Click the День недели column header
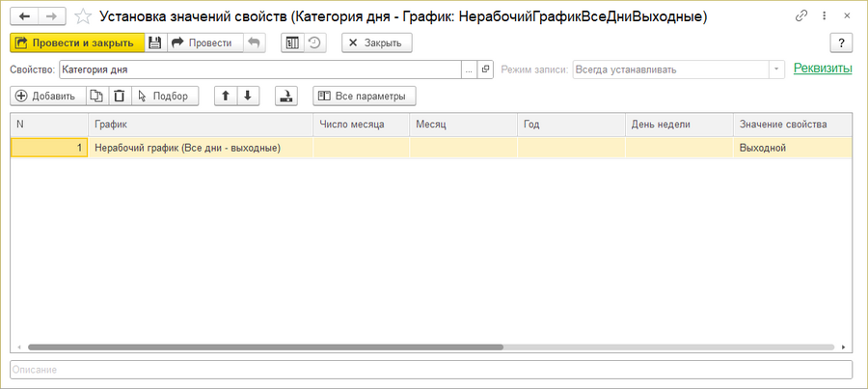This screenshot has width=868, height=389. (x=679, y=125)
